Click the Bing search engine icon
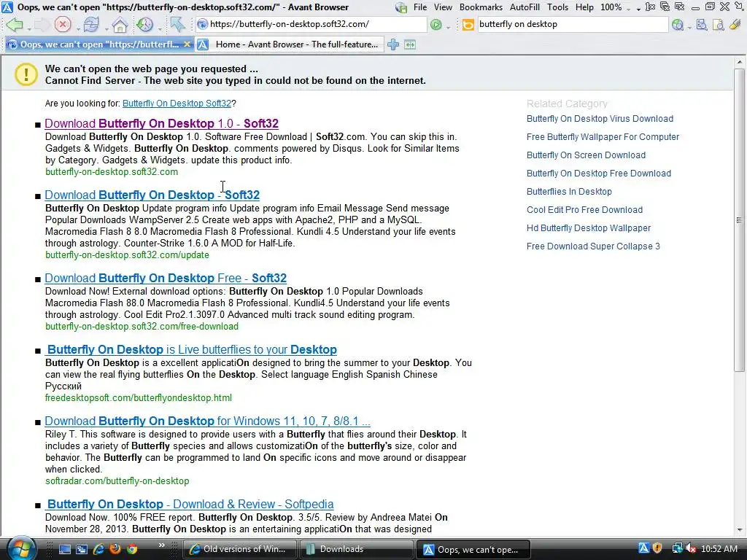Viewport: 747px width, 560px height. [x=468, y=24]
